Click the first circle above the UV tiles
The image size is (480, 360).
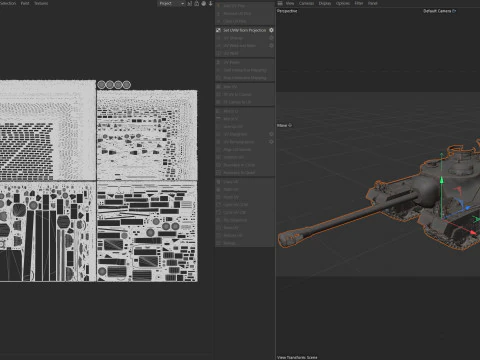click(x=101, y=85)
